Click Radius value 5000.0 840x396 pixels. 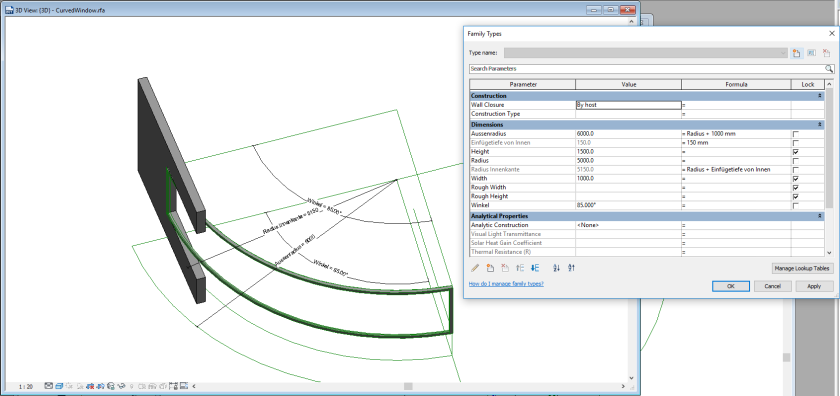pyautogui.click(x=628, y=160)
